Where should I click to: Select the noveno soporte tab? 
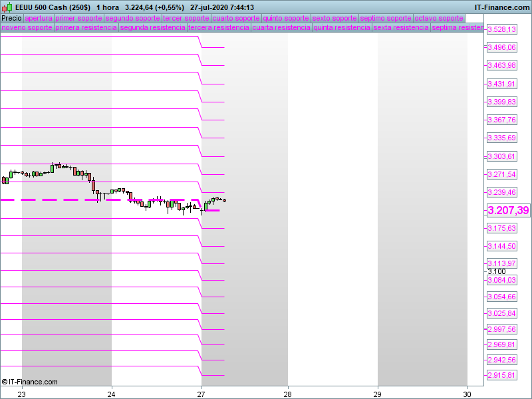[27, 27]
